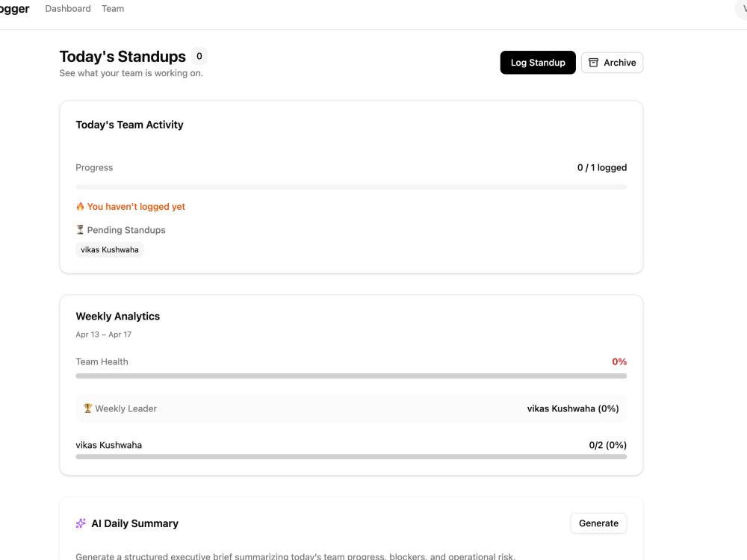The height and width of the screenshot is (560, 747).
Task: Click the purple sparkle AI icon
Action: tap(81, 523)
